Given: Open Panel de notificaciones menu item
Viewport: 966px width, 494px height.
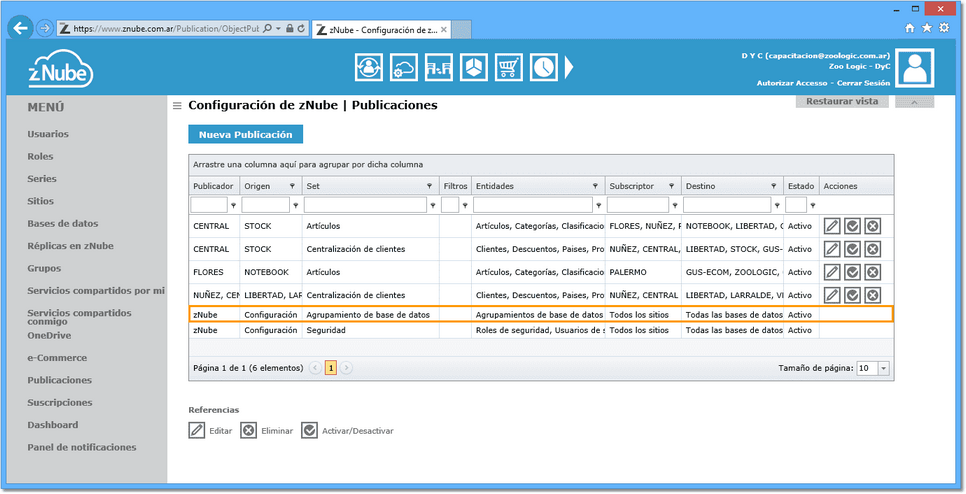Looking at the screenshot, I should click(x=82, y=447).
